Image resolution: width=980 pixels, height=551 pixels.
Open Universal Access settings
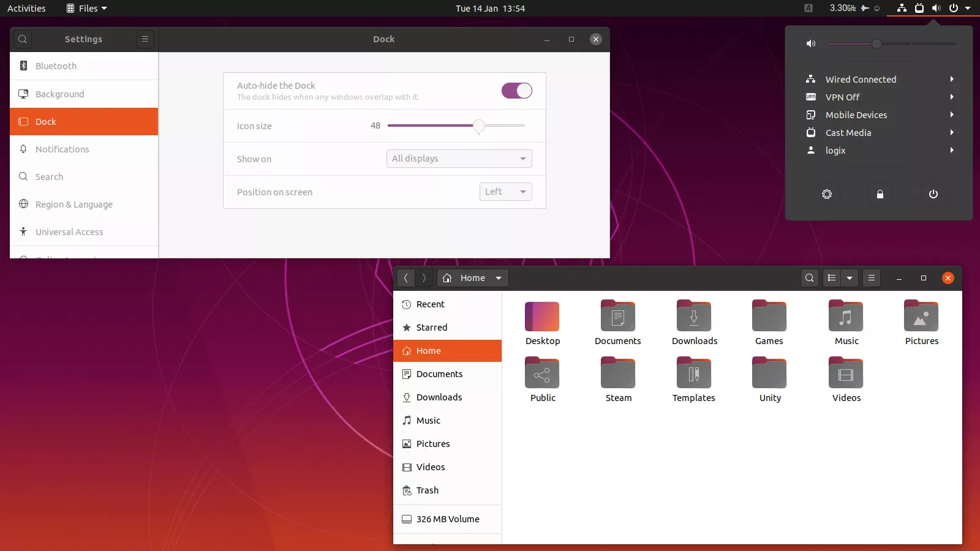pos(84,231)
